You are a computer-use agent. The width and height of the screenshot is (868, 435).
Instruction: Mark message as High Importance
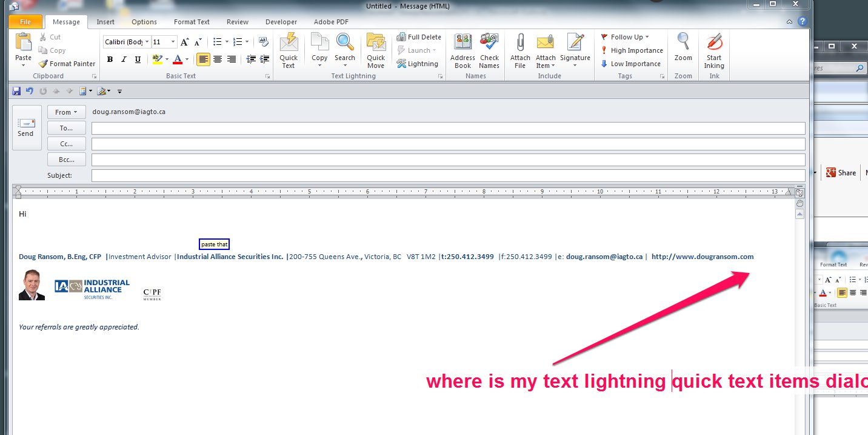(632, 50)
